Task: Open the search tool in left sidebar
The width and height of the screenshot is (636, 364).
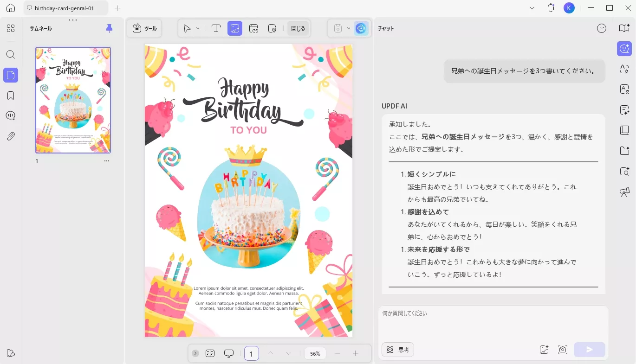Action: point(10,55)
